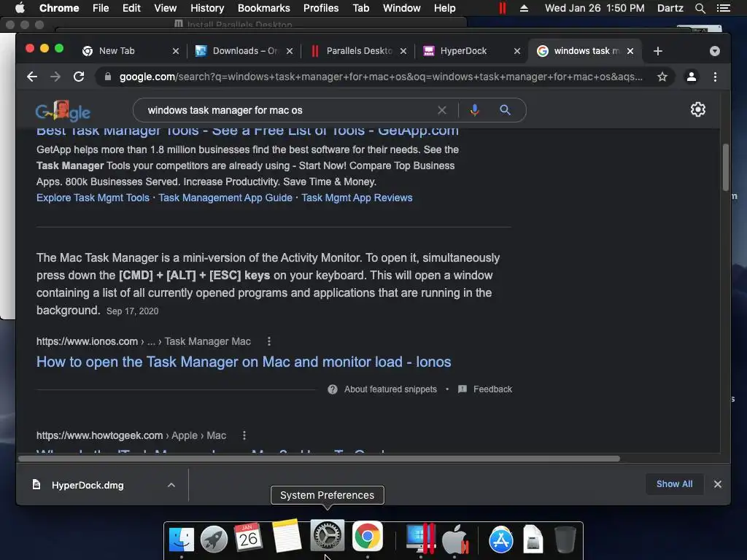Click Show All downloads button
The height and width of the screenshot is (560, 747).
coord(674,484)
